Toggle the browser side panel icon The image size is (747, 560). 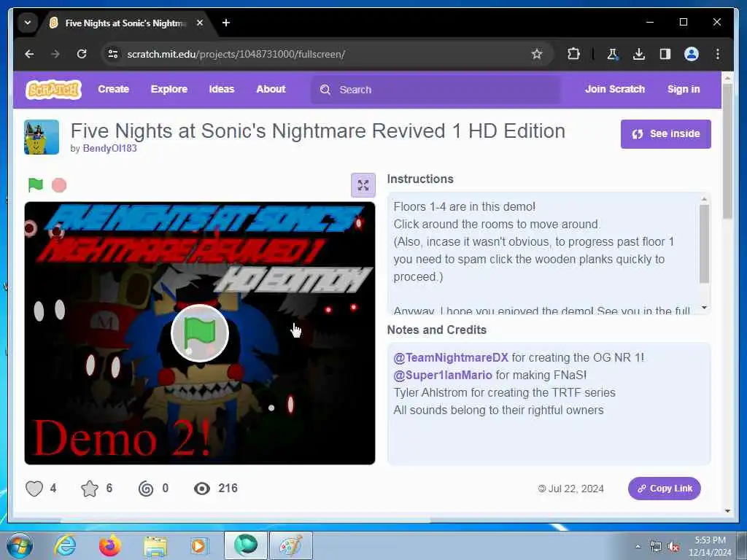coord(665,54)
